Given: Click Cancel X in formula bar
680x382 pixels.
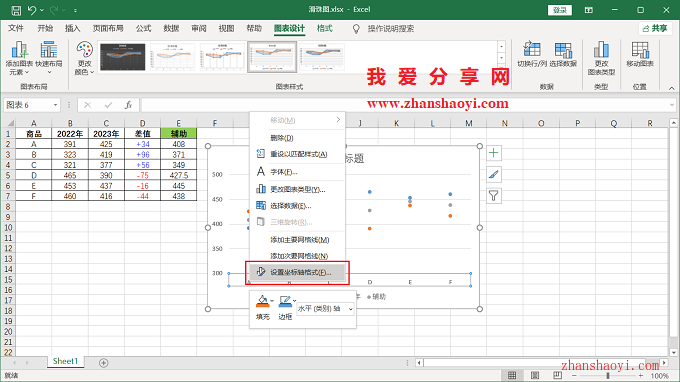Looking at the screenshot, I should click(x=88, y=105).
